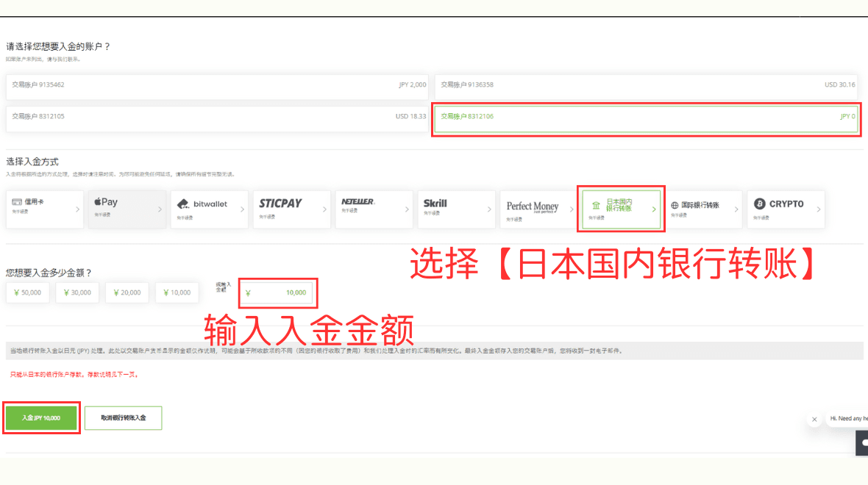Image resolution: width=868 pixels, height=485 pixels.
Task: Select NETELLER as deposit method
Action: (x=374, y=209)
